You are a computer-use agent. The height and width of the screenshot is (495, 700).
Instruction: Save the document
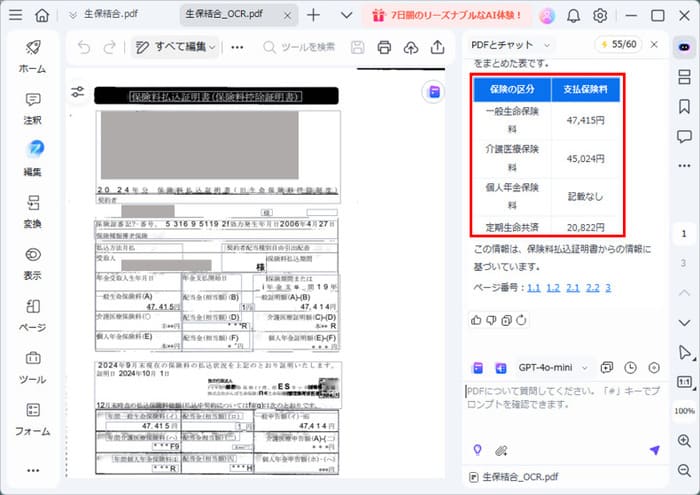point(358,47)
